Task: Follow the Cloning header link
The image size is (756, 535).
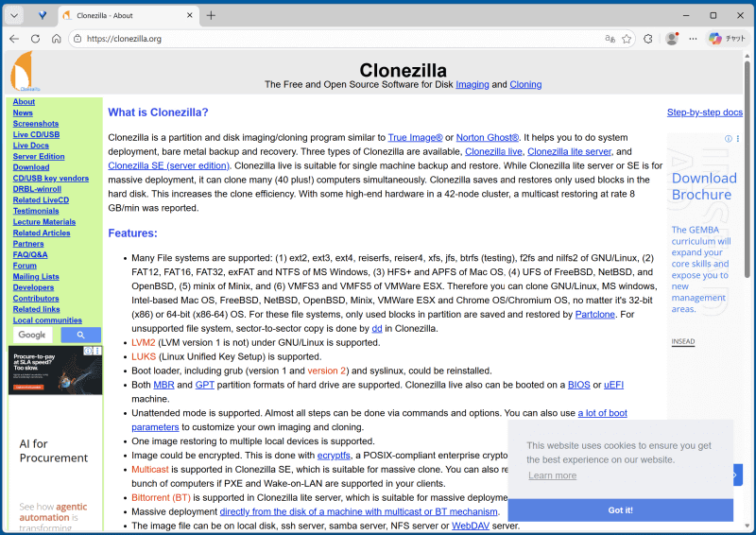Action: 525,84
